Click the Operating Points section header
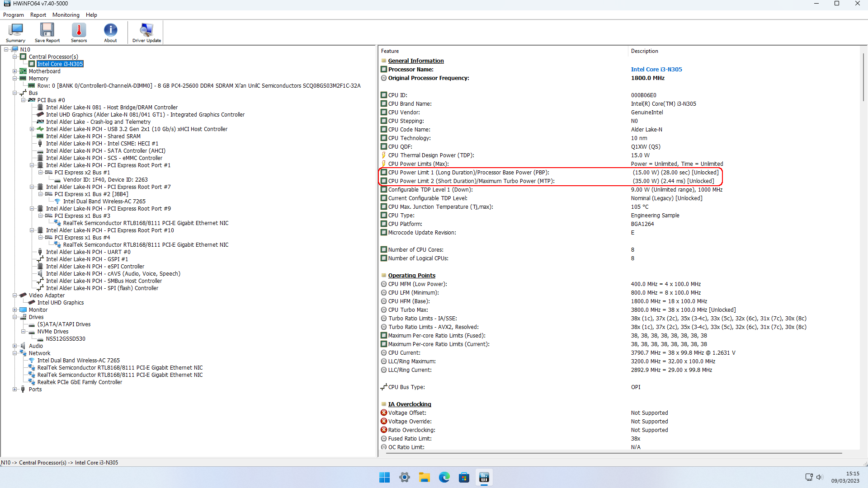 coord(411,276)
